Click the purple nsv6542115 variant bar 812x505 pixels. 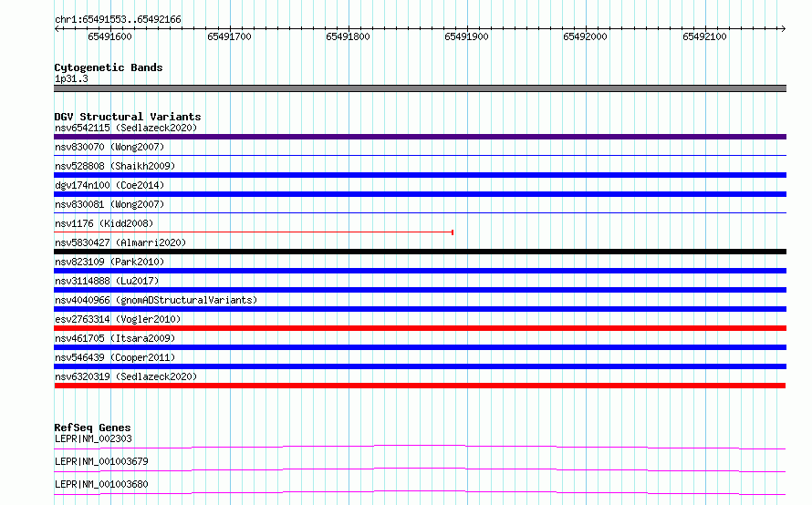(x=420, y=137)
